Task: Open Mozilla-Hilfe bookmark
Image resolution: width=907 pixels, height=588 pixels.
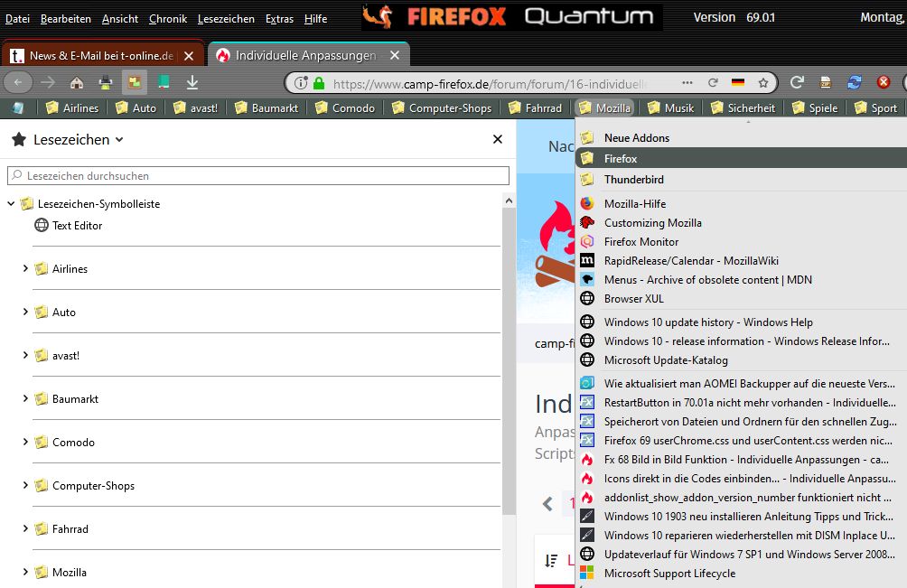Action: pyautogui.click(x=742, y=203)
